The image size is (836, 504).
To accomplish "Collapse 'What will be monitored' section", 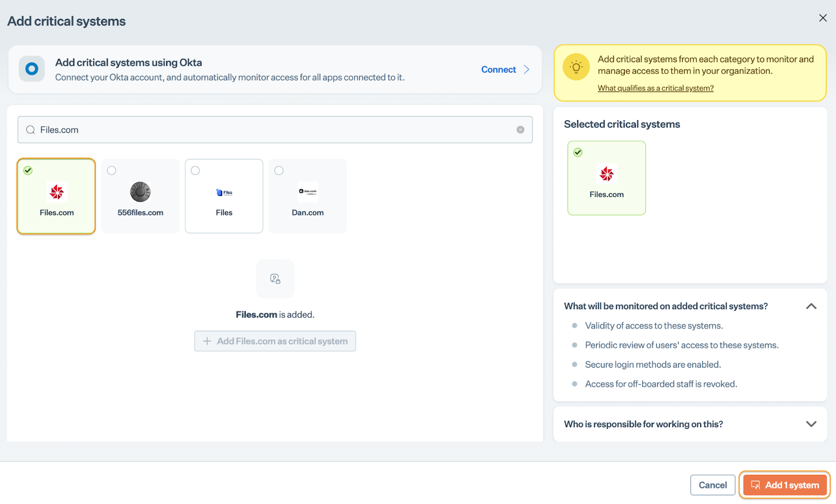I will pyautogui.click(x=811, y=306).
